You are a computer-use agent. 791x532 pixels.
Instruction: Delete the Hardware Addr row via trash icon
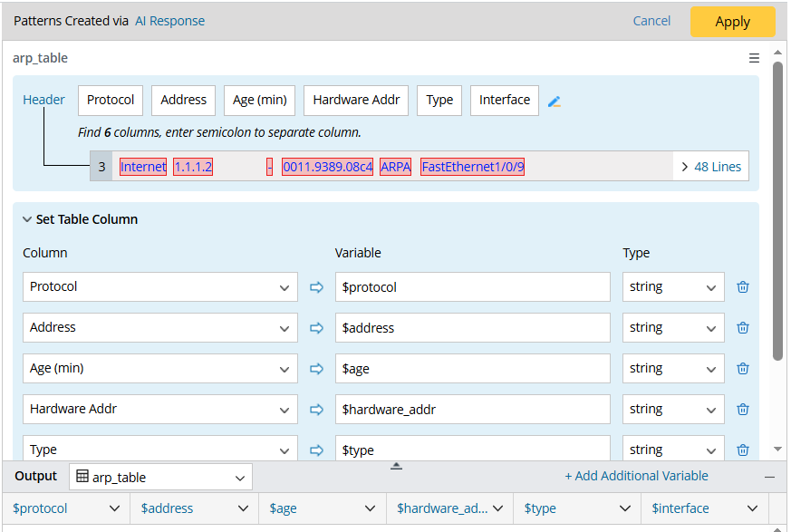pos(743,410)
